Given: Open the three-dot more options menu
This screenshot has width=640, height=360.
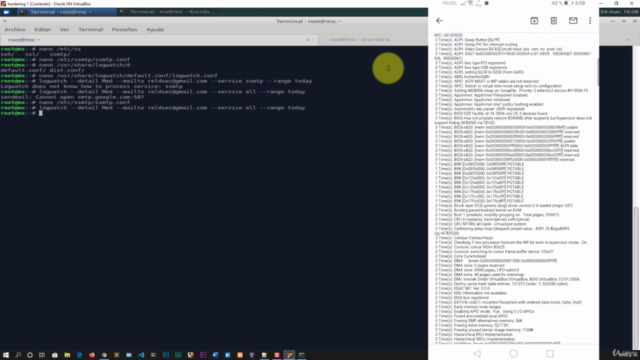Looking at the screenshot, I should 590,20.
